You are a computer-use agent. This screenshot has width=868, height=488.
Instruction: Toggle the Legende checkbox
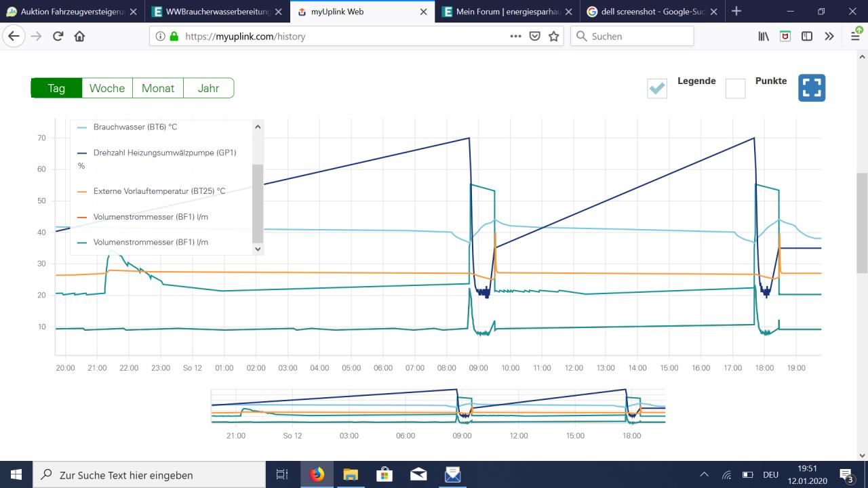657,88
